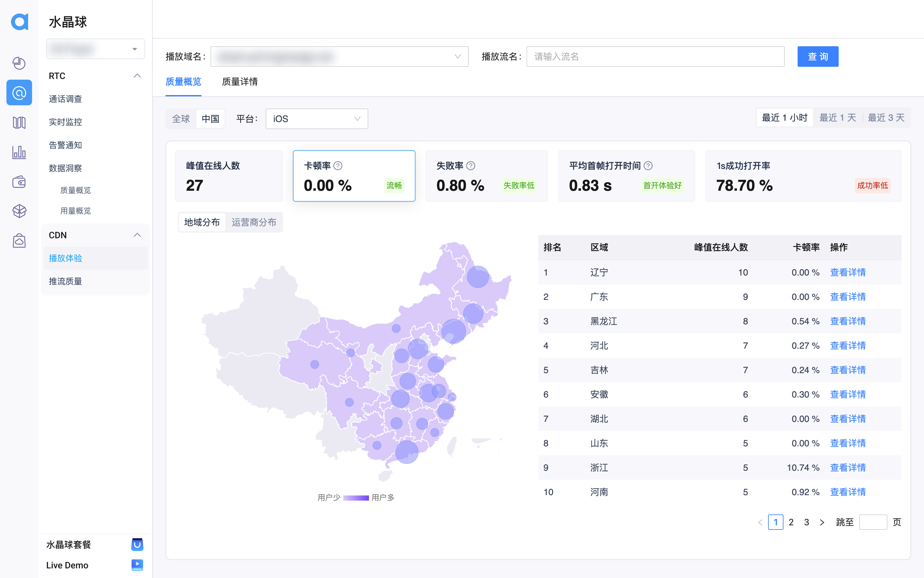Open the wallet billing sidebar icon
The width and height of the screenshot is (924, 578).
19,182
